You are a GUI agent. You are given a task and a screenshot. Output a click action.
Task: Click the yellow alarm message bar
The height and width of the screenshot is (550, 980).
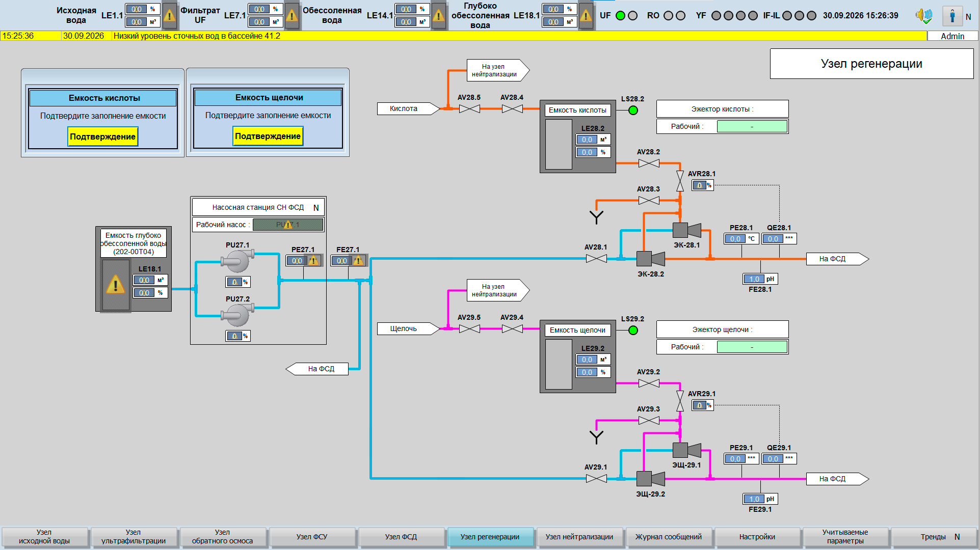463,36
